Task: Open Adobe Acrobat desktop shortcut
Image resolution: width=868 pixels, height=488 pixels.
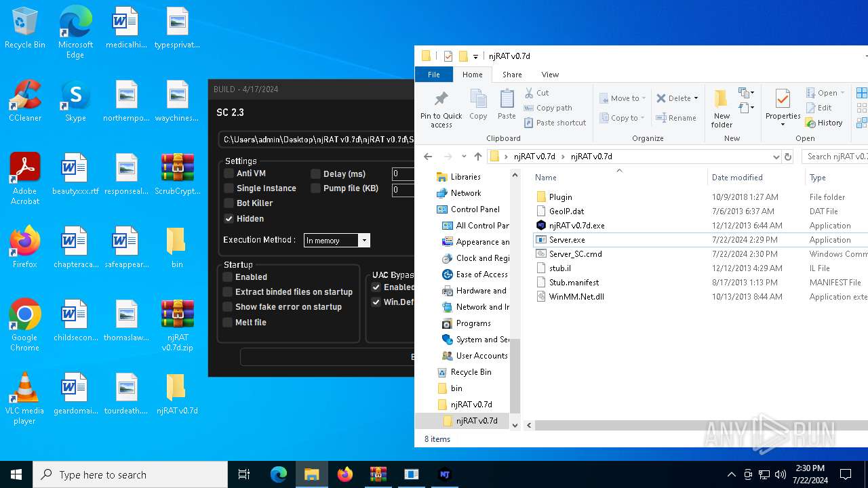Action: tap(25, 179)
